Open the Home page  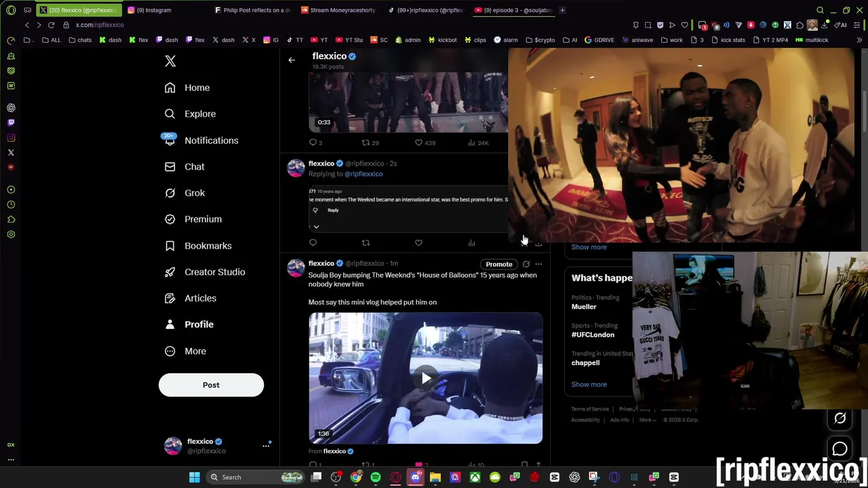point(187,87)
